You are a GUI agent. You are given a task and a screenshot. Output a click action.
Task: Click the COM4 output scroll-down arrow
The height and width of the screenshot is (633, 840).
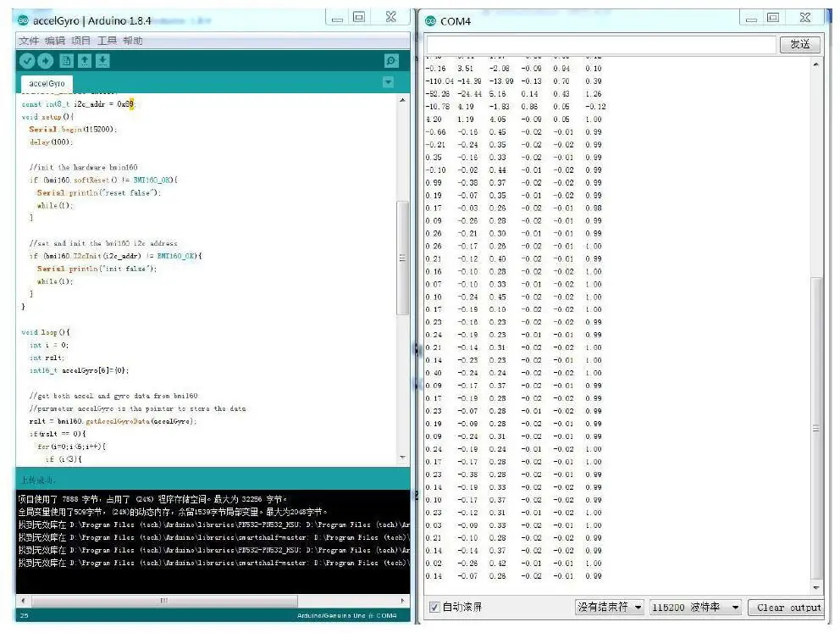816,587
